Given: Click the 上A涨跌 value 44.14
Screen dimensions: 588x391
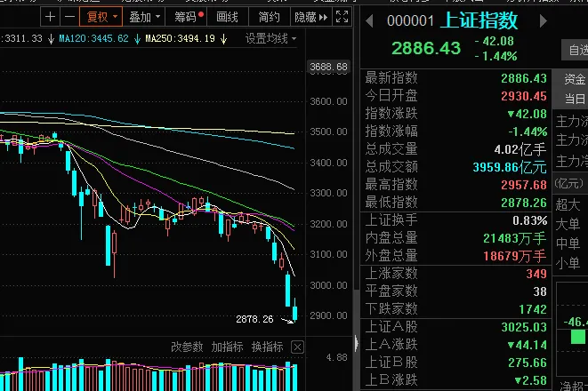Looking at the screenshot, I should point(527,345).
